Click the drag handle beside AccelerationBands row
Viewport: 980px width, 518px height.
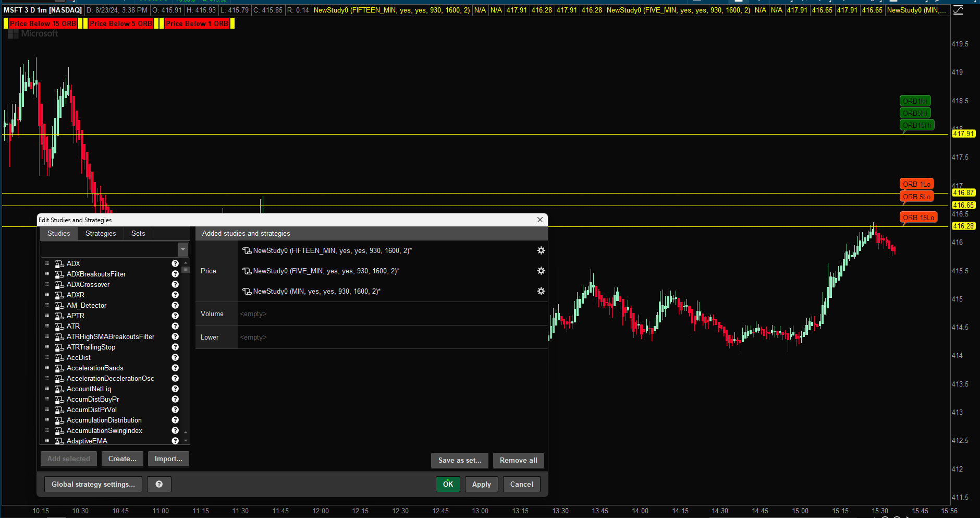coord(47,368)
